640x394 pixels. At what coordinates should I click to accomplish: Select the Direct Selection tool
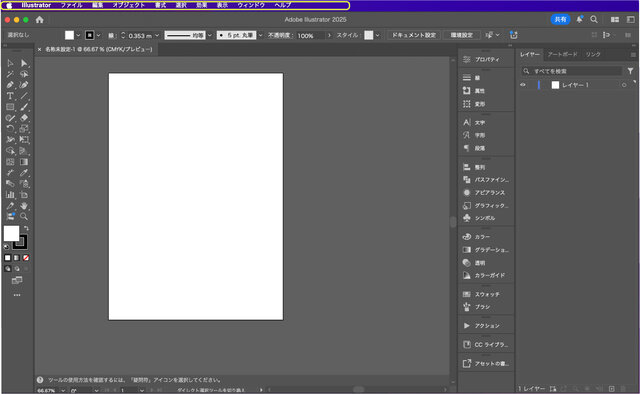24,63
